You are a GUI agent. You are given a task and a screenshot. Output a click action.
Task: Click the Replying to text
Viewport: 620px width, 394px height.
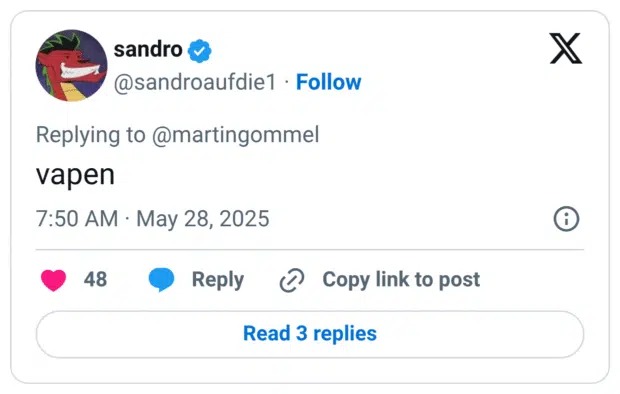point(91,135)
